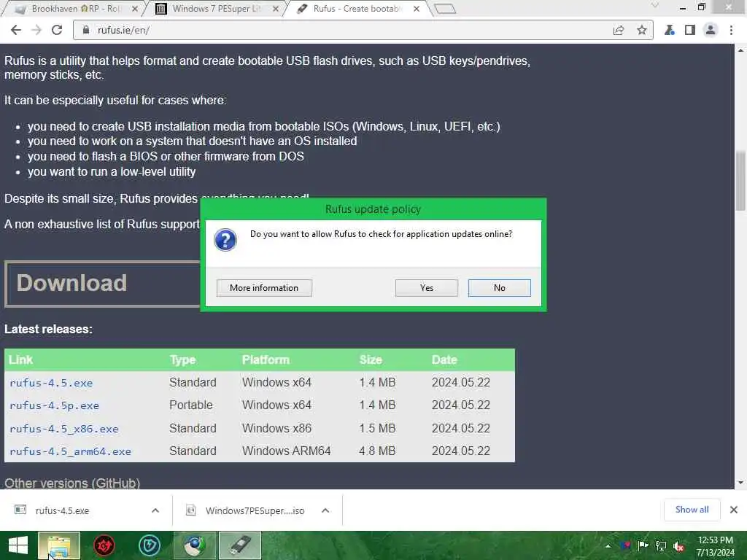Screen dimensions: 747x560
Task: Open Other versions (GitHub) link
Action: (x=72, y=483)
